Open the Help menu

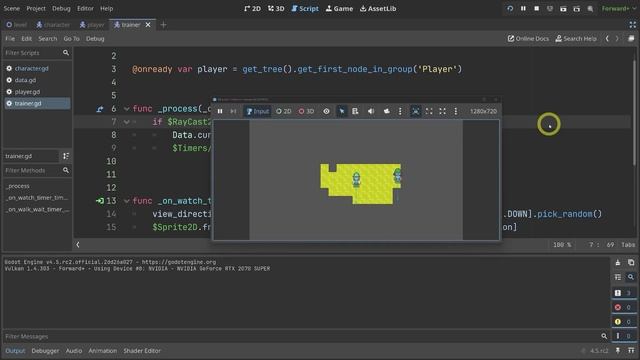pyautogui.click(x=107, y=8)
